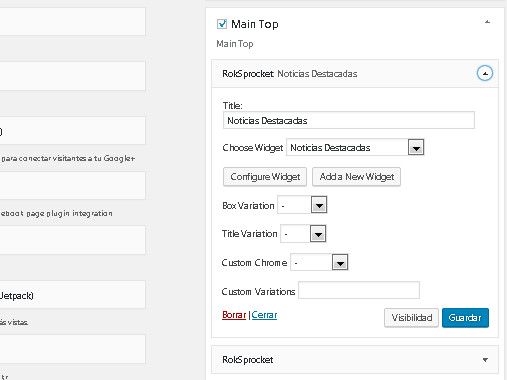Collapse the Main Top widget area arrow
Image resolution: width=507 pixels, height=380 pixels.
(487, 22)
